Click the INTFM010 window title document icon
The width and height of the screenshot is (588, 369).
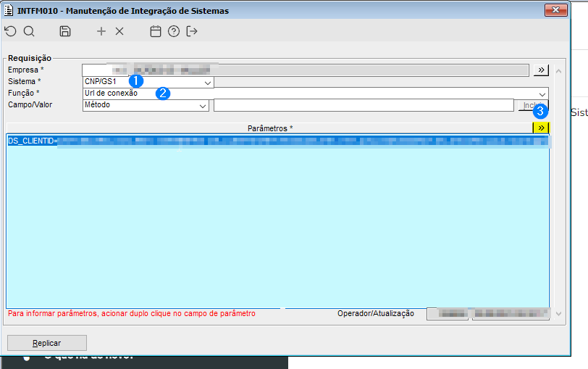coord(8,10)
